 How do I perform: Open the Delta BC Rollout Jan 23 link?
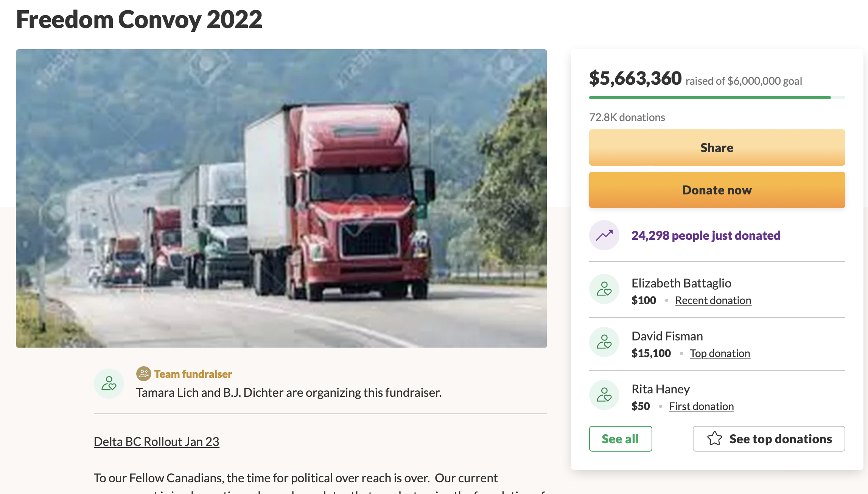point(156,441)
